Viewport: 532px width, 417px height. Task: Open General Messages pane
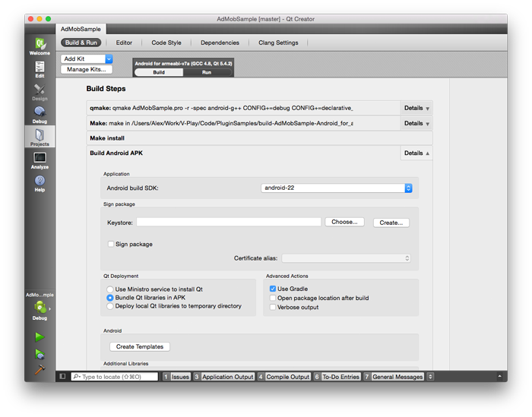point(394,377)
